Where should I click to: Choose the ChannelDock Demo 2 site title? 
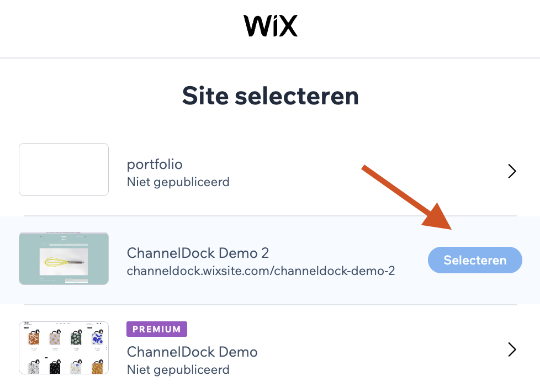click(198, 253)
